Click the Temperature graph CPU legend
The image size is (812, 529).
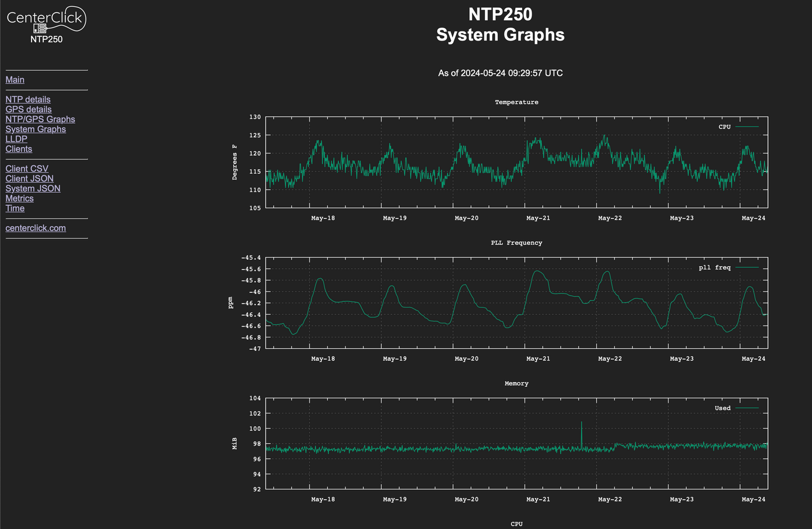[737, 127]
